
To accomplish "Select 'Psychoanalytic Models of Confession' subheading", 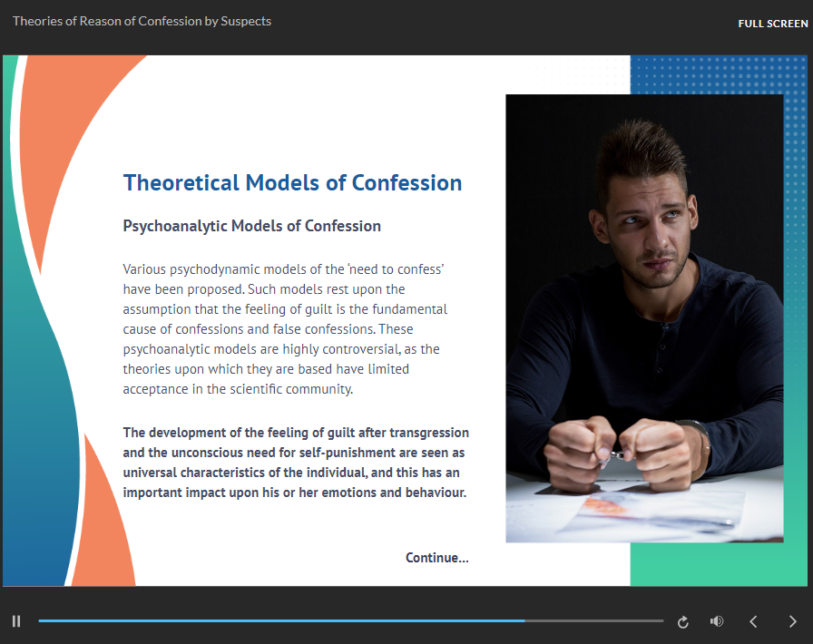I will tap(251, 226).
